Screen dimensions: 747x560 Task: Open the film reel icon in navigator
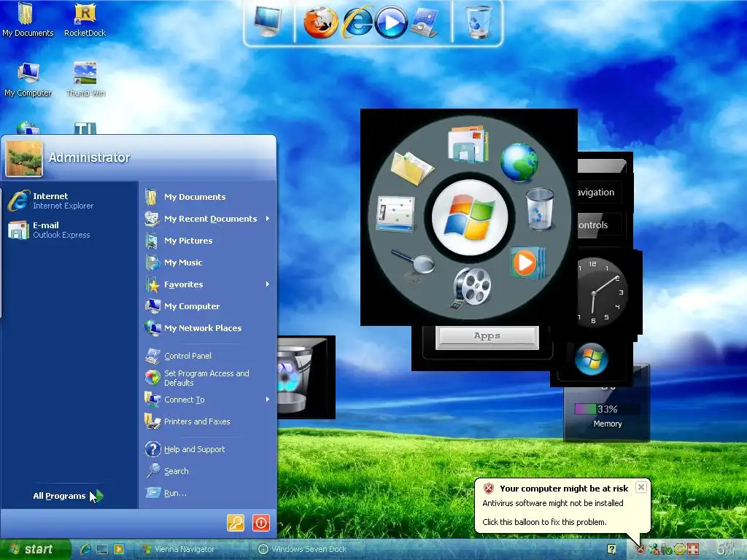pyautogui.click(x=471, y=287)
